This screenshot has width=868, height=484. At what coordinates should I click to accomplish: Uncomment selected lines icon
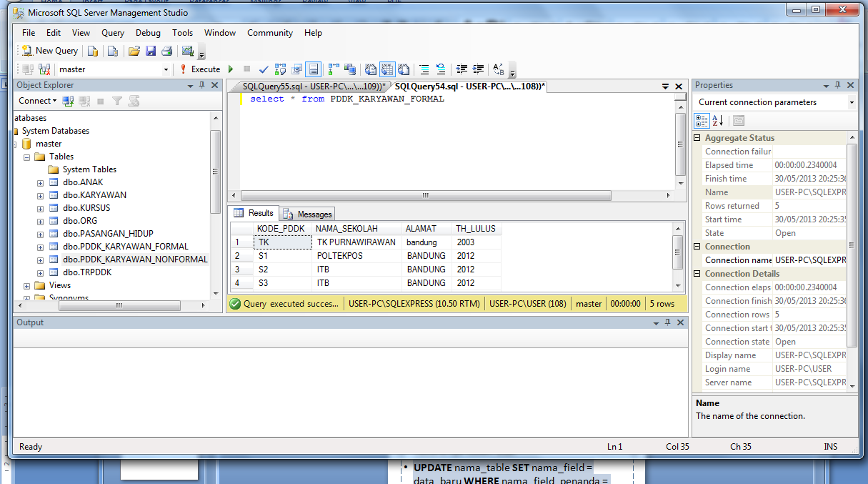[441, 69]
